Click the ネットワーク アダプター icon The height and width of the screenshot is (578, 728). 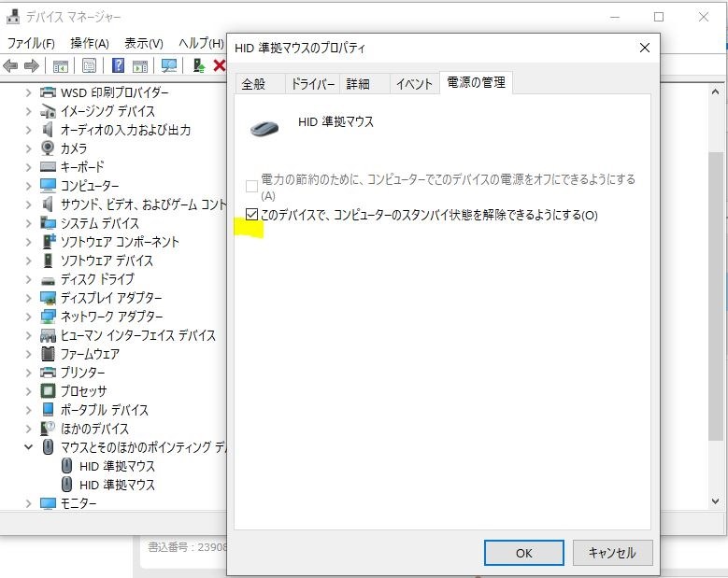click(48, 316)
